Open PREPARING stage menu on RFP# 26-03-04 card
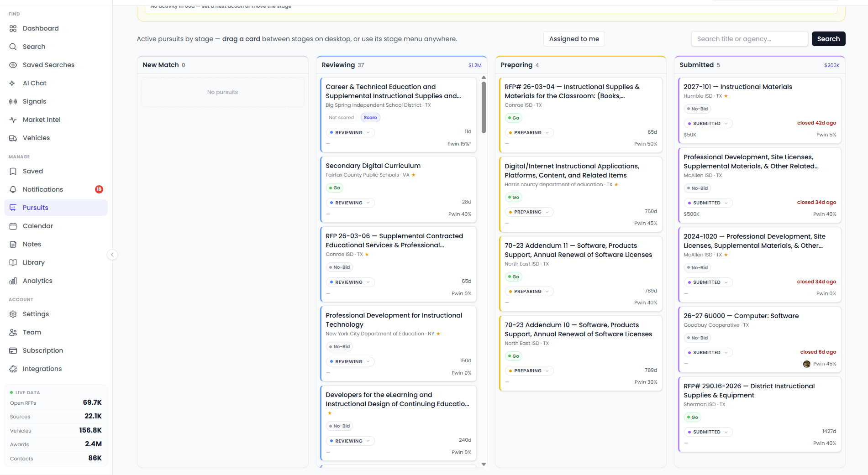Viewport: 868px width, 475px height. point(529,132)
